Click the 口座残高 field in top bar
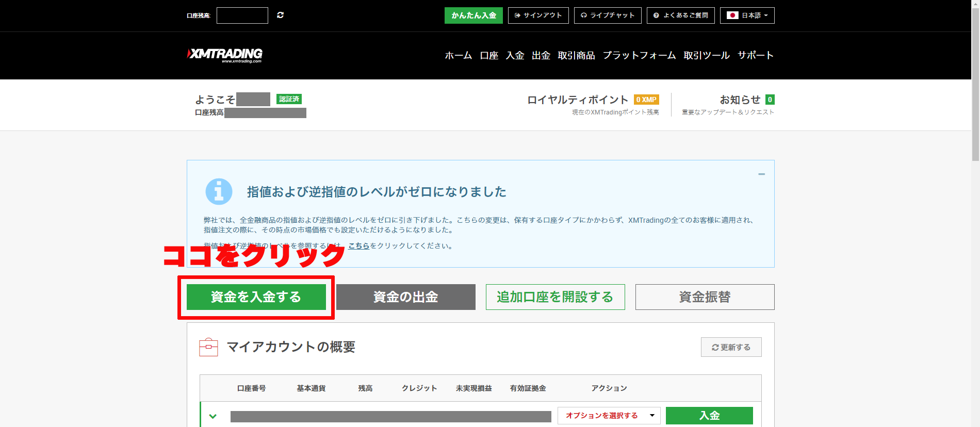This screenshot has width=980, height=427. pyautogui.click(x=242, y=15)
